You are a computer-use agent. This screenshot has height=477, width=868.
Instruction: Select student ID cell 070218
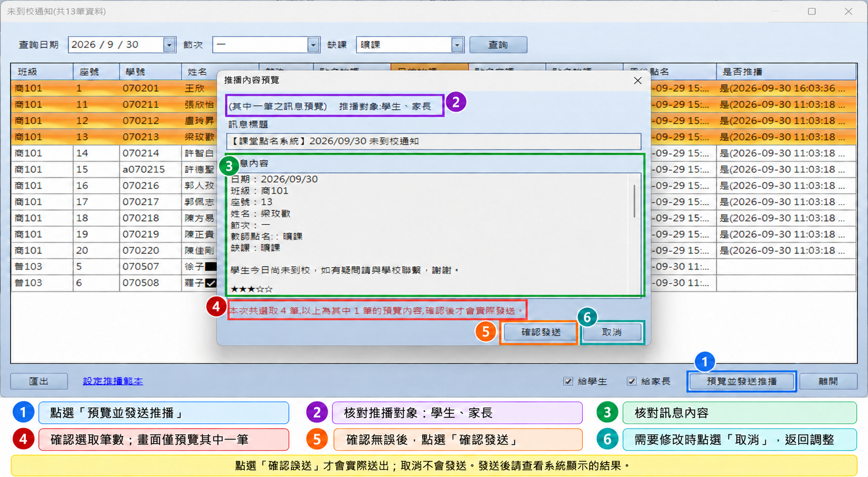point(150,218)
